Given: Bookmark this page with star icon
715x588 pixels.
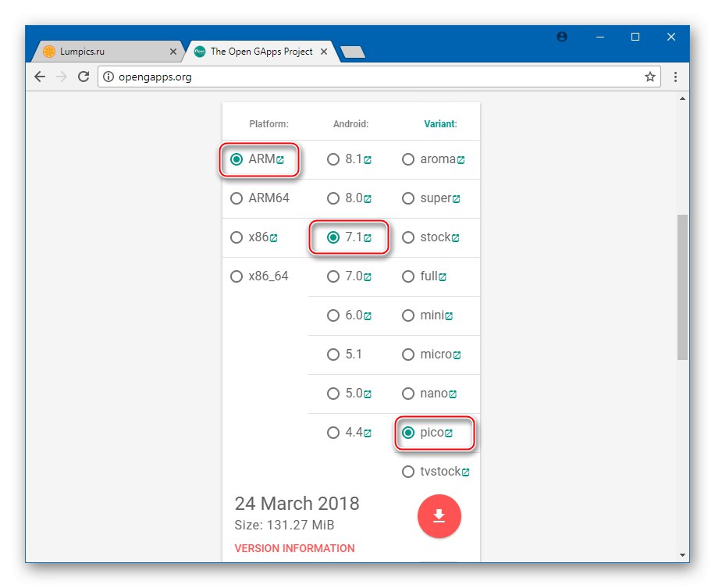Looking at the screenshot, I should 649,77.
